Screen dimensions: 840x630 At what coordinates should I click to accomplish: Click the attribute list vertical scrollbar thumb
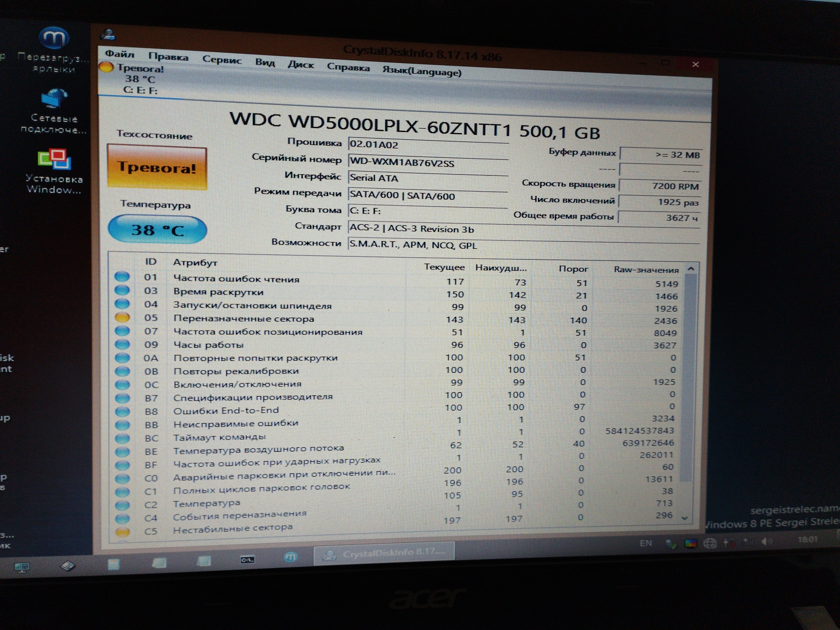tap(689, 378)
